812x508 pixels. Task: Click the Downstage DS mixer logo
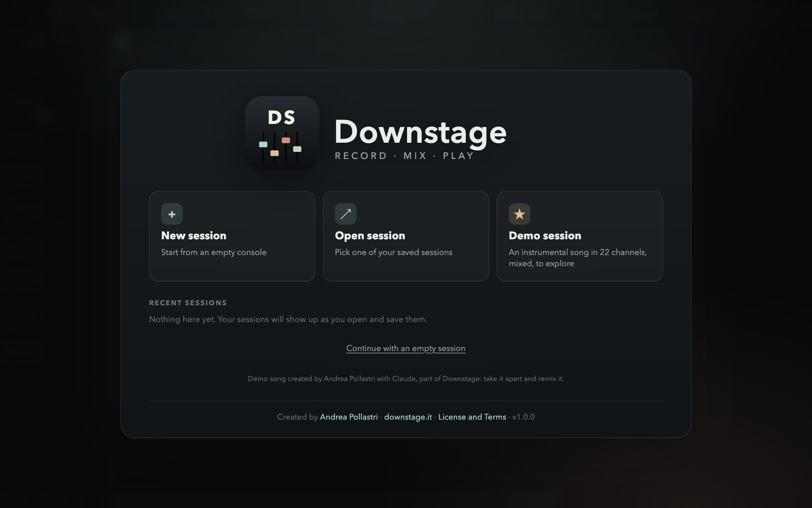282,133
